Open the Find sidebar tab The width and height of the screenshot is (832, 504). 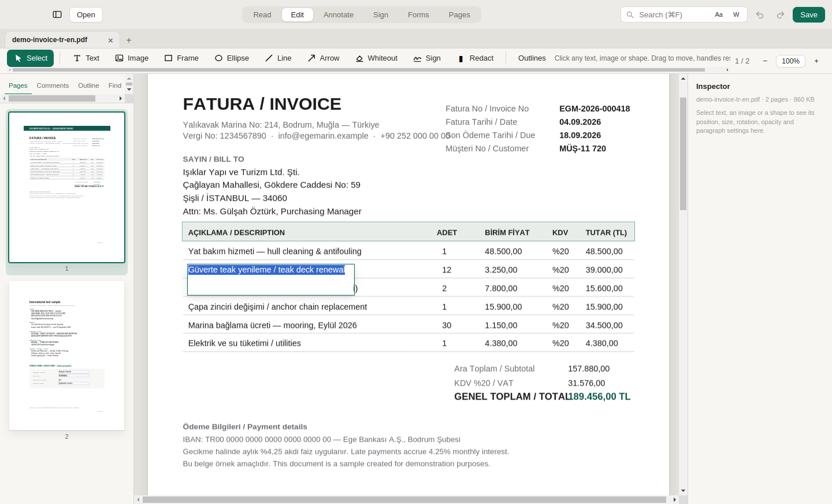click(x=115, y=85)
